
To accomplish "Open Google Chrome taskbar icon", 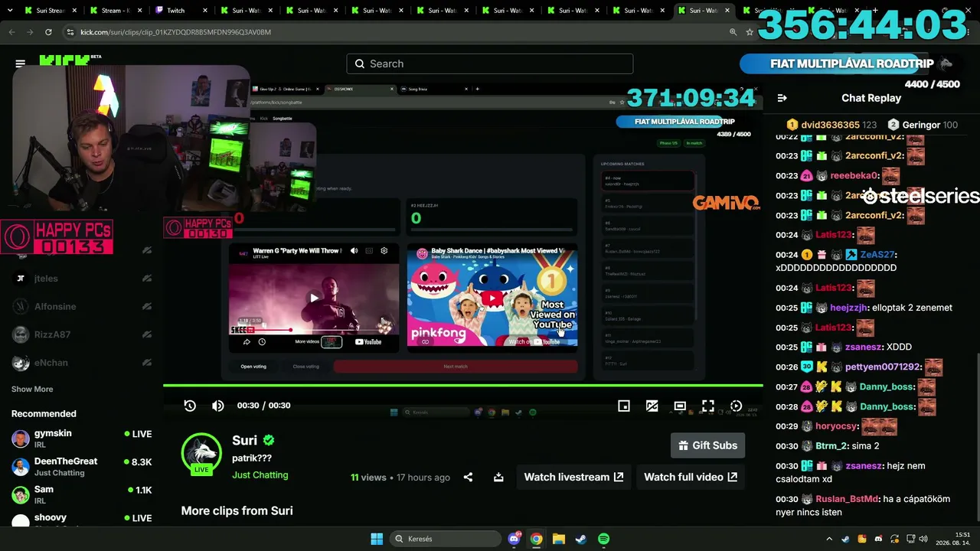I will (536, 539).
